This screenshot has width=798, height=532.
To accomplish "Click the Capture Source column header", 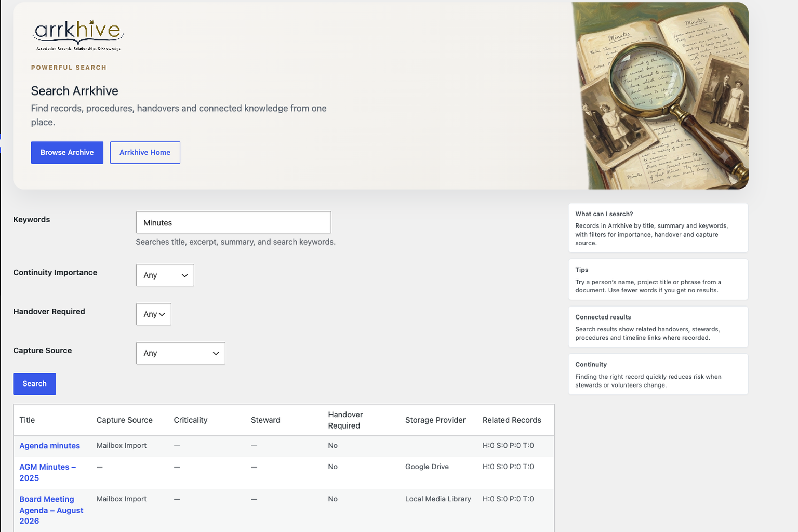I will (125, 420).
